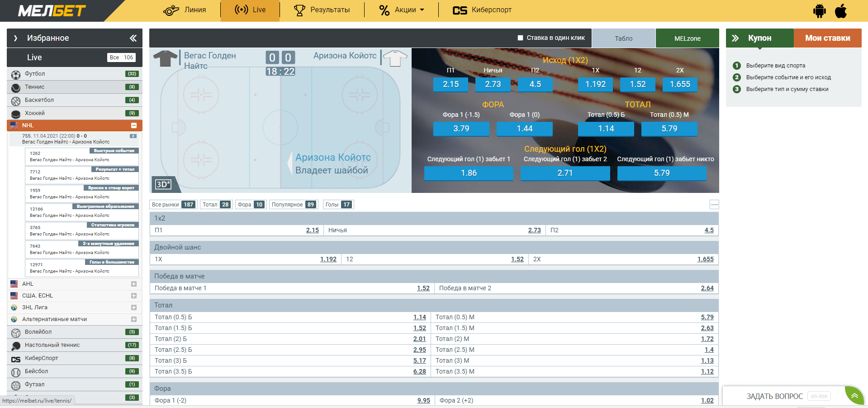Viewport: 868px width, 408px height.
Task: Expand the AHL league list
Action: 134,284
